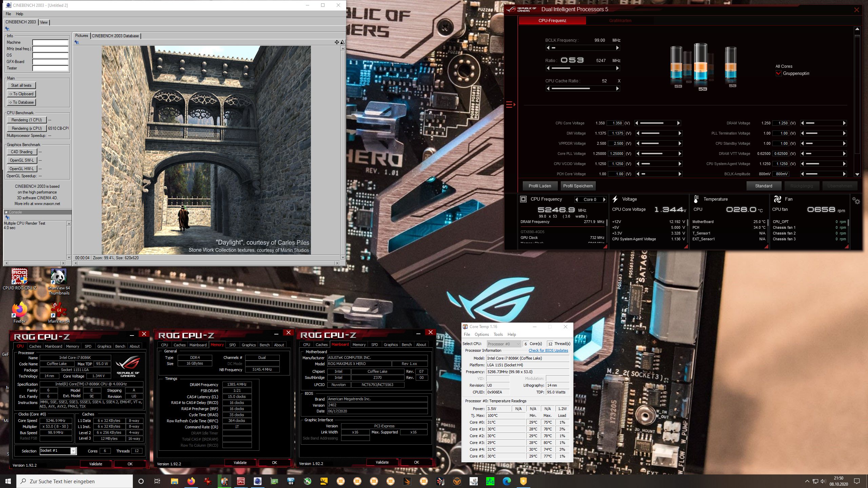Open the CPUID ROG CPU-Z desktop shortcut
The height and width of the screenshot is (488, 868).
tap(19, 280)
